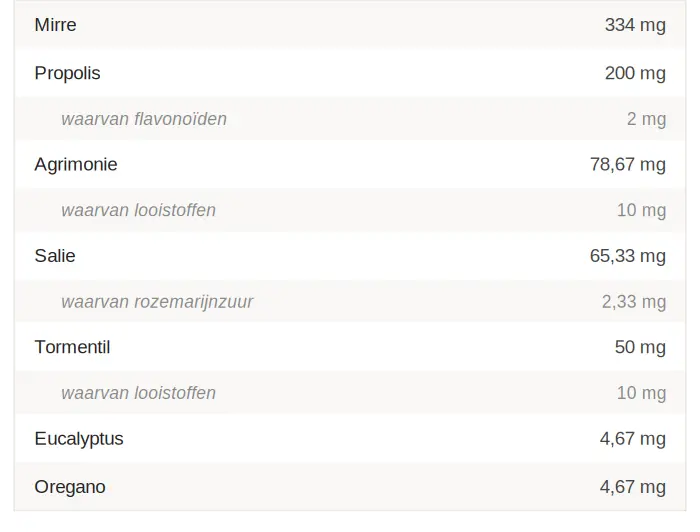This screenshot has width=700, height=532.
Task: Click the Propolis ingredient label
Action: click(67, 73)
